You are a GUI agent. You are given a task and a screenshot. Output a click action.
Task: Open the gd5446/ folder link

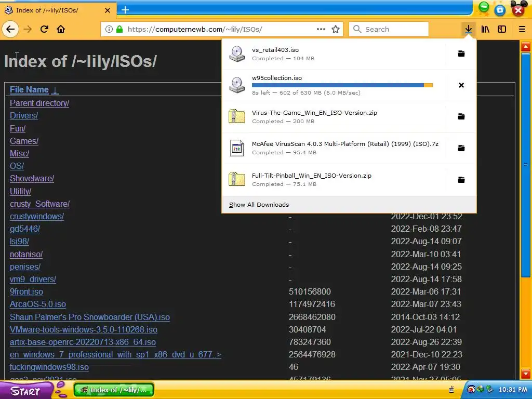25,229
